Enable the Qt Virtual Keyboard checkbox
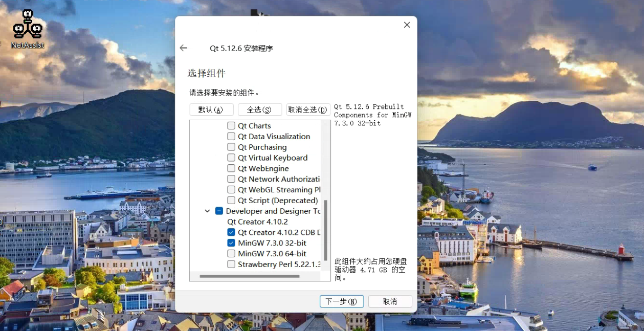 pos(231,158)
